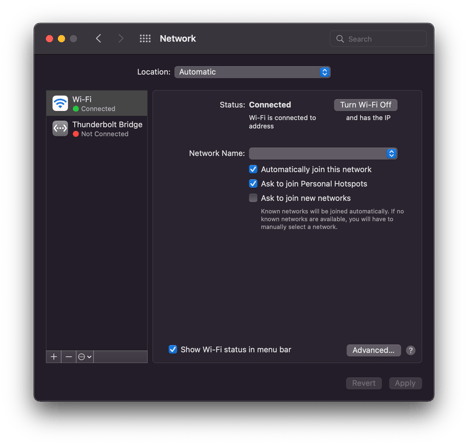Open the Location dropdown
This screenshot has height=446, width=468.
[x=252, y=72]
